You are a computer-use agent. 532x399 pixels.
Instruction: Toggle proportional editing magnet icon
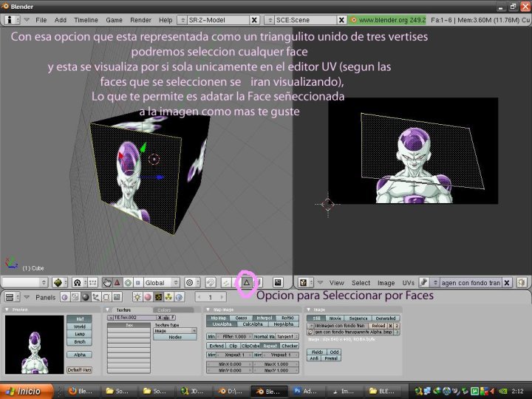[x=211, y=282]
